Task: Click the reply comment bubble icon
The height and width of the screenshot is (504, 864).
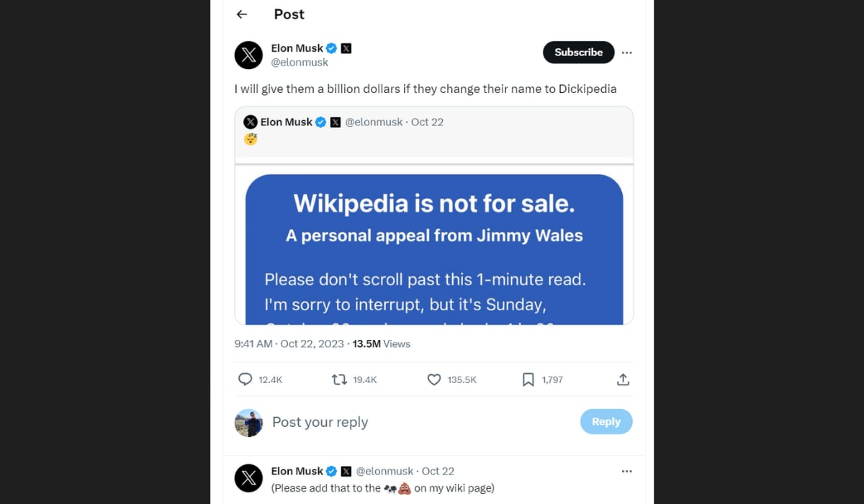Action: click(246, 379)
